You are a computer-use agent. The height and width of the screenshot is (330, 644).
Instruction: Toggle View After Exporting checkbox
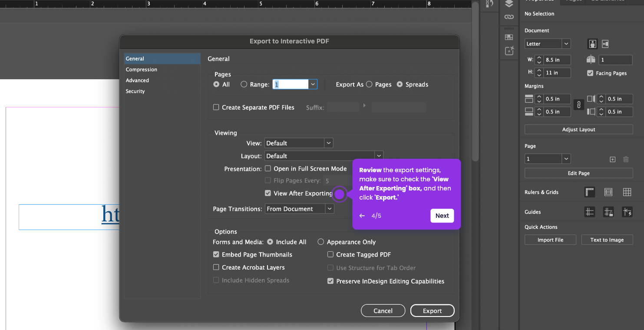tap(268, 193)
